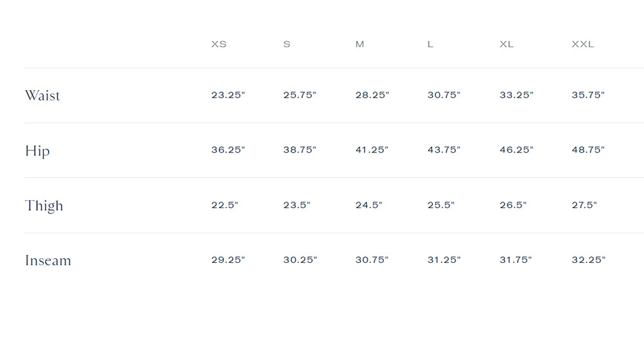Select the XL hip value 46.25"
644x362 pixels.
(516, 150)
